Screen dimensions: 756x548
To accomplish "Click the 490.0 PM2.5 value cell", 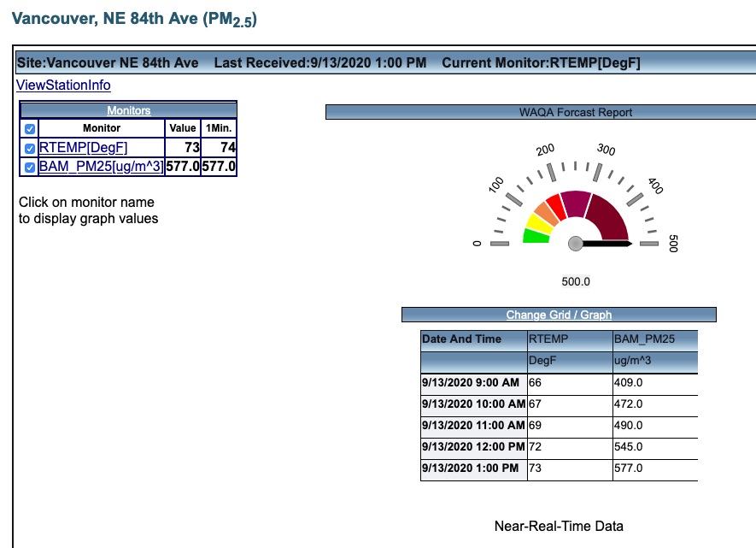I will point(655,427).
